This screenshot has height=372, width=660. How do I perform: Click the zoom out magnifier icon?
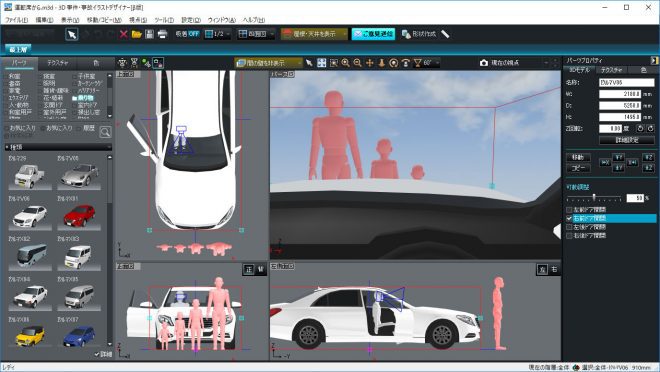coord(357,63)
